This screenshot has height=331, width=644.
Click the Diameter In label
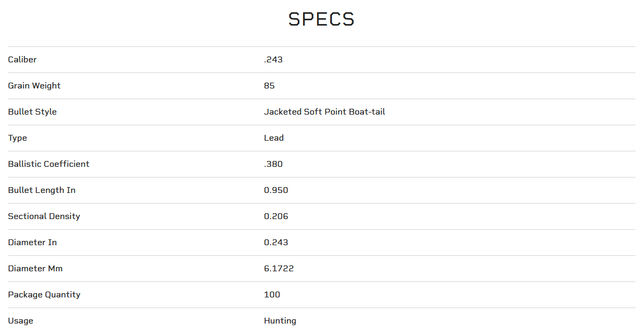33,243
